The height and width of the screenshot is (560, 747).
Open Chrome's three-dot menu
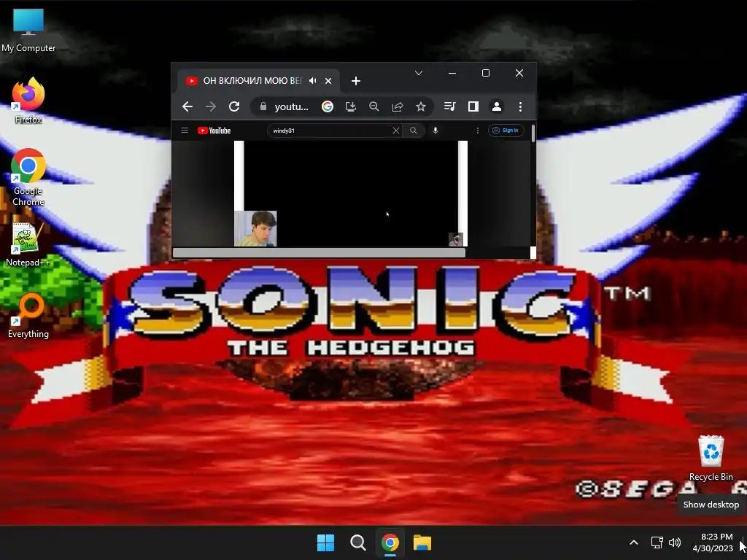pos(520,106)
